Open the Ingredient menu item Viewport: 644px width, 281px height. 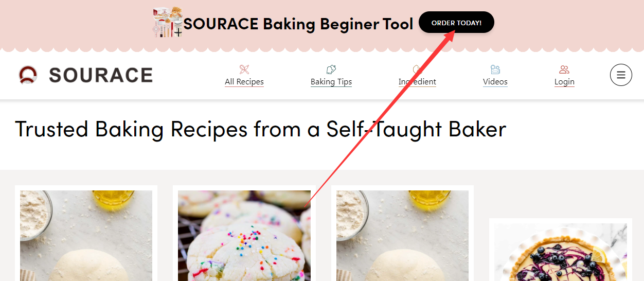[417, 82]
